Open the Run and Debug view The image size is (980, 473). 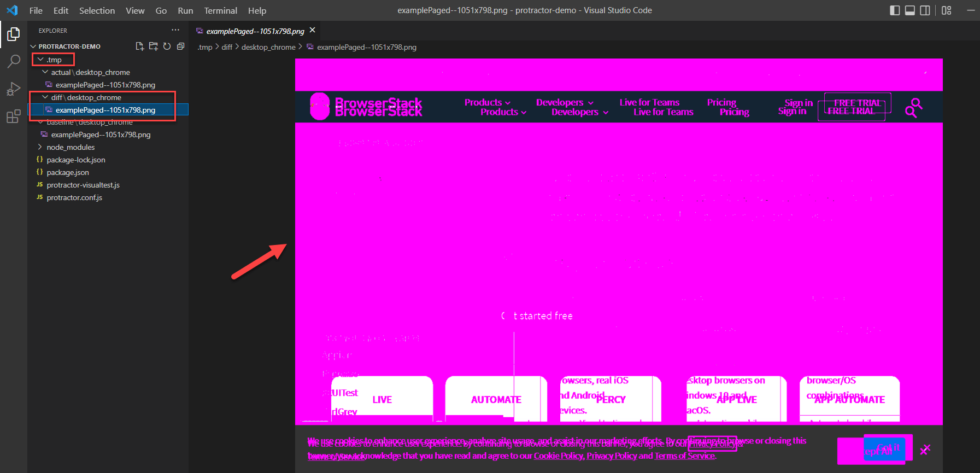tap(13, 89)
